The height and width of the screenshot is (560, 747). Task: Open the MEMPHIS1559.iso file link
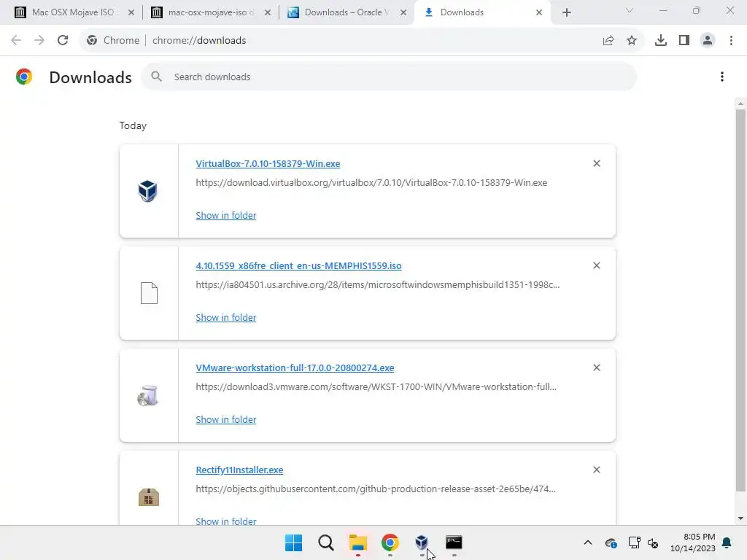298,265
